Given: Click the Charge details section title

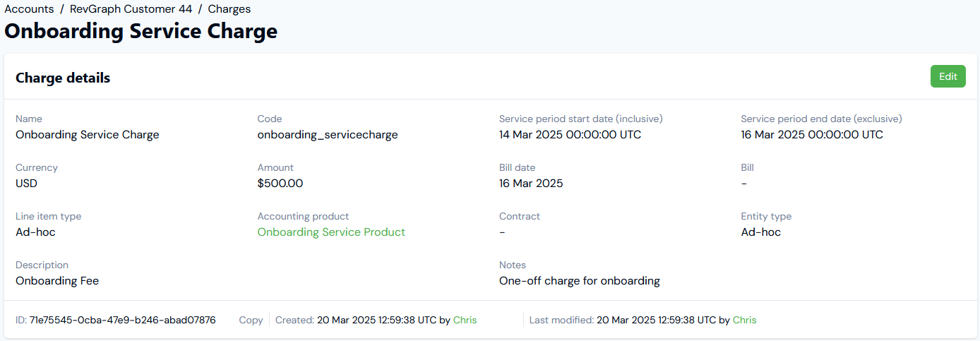Looking at the screenshot, I should [63, 78].
